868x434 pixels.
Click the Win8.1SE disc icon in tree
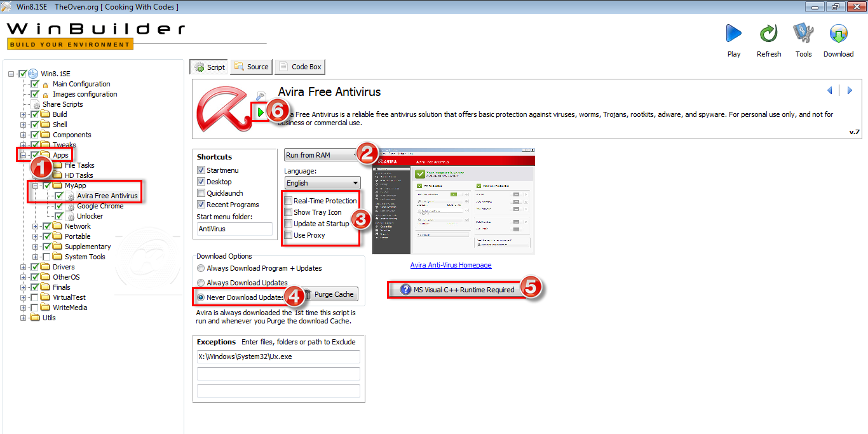pyautogui.click(x=33, y=74)
